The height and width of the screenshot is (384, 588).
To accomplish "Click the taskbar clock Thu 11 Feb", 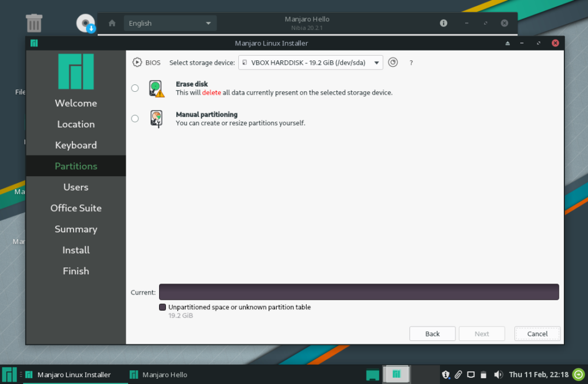I will [539, 375].
